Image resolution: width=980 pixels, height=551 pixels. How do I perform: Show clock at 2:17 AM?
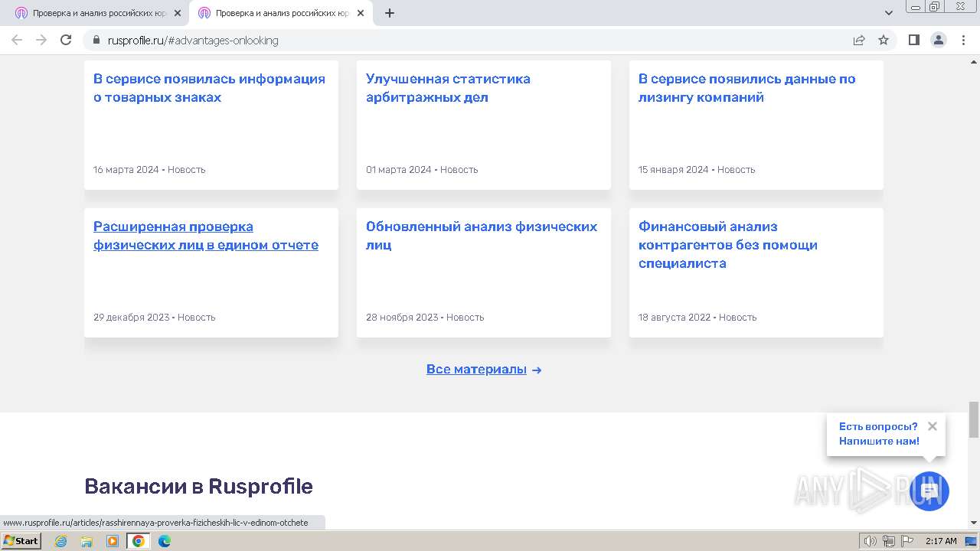click(941, 541)
